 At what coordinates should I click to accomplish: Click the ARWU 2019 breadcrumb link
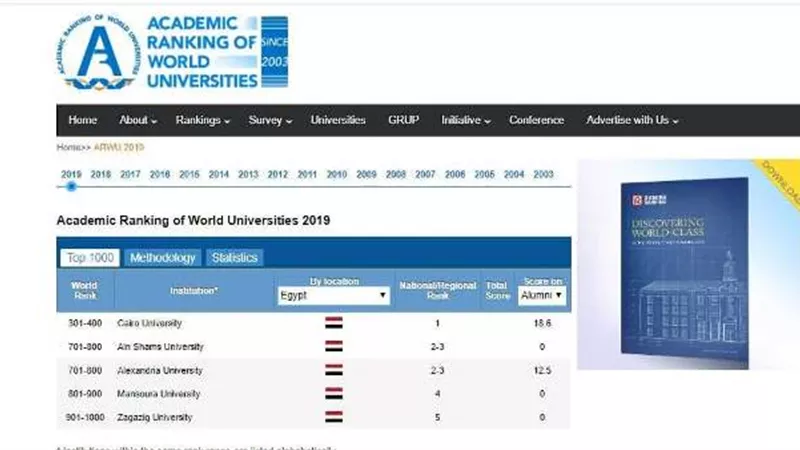point(119,147)
